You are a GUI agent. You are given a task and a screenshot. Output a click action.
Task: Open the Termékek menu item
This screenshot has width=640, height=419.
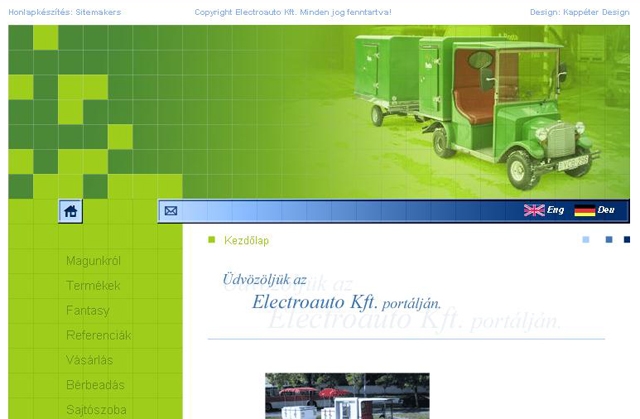[x=93, y=286]
